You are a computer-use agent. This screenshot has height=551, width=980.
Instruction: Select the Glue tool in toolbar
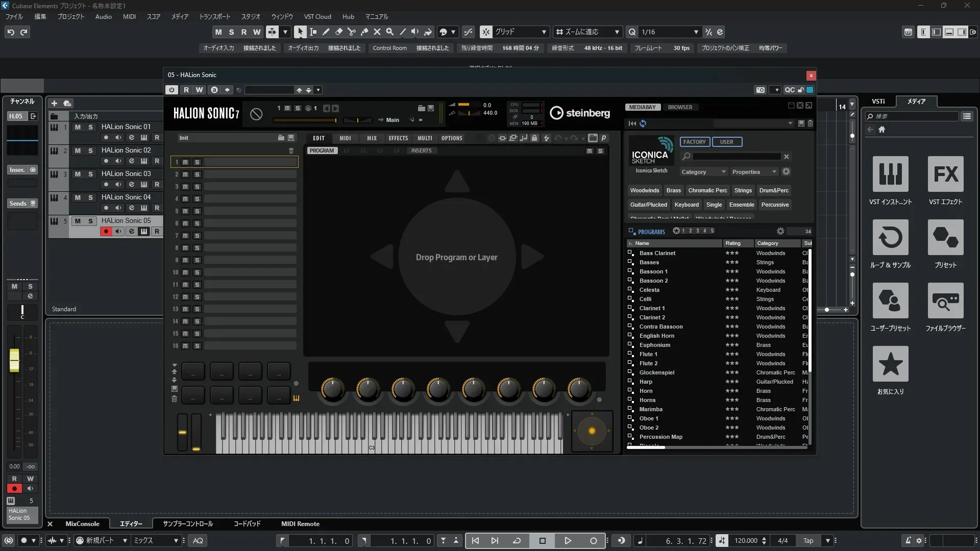pyautogui.click(x=364, y=32)
